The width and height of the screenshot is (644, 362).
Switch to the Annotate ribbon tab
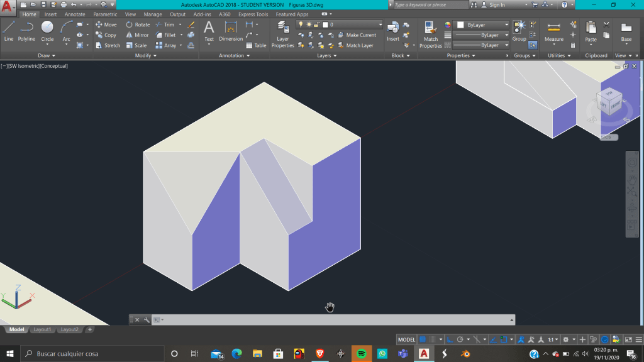click(75, 14)
